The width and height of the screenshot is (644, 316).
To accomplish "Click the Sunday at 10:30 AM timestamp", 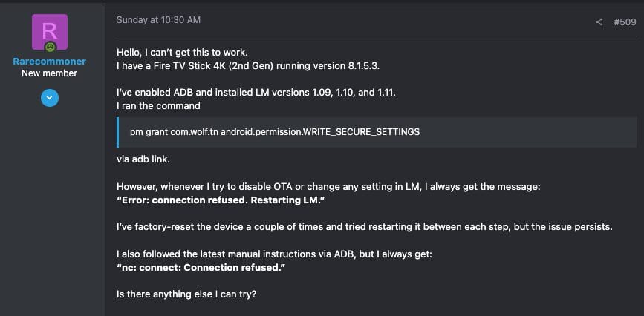I will coord(158,20).
